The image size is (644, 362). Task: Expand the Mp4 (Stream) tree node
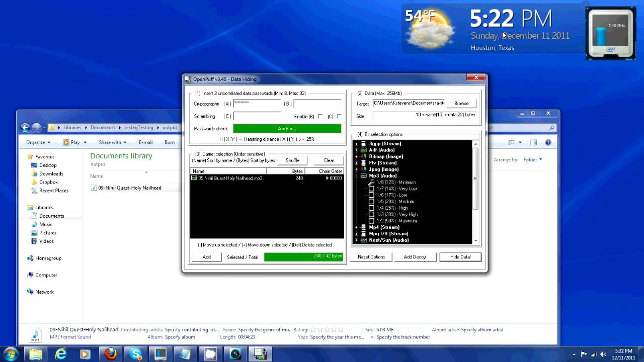click(357, 227)
